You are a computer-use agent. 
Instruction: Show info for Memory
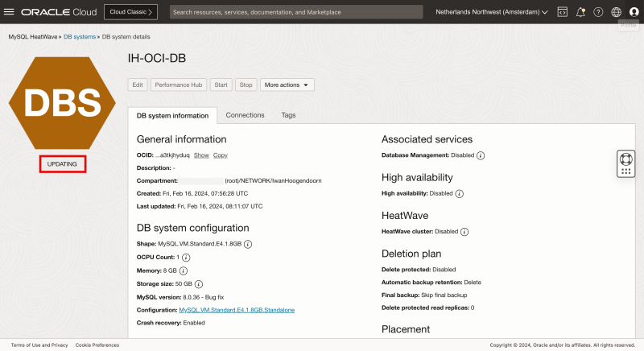pos(184,271)
